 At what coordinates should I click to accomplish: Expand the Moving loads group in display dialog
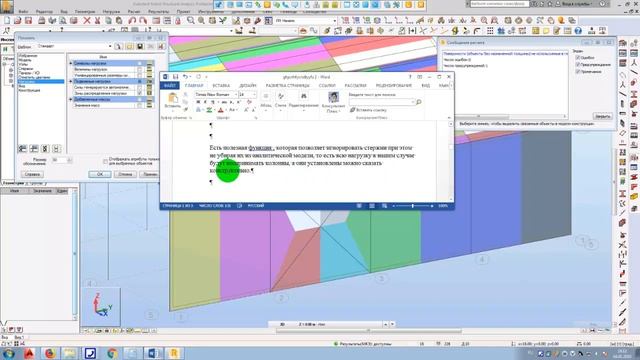click(71, 81)
